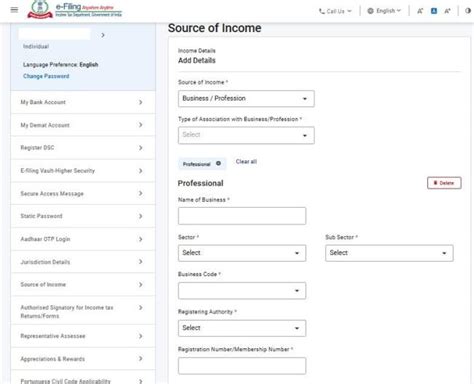Open the Business Code dropdown
The width and height of the screenshot is (474, 384).
[242, 291]
